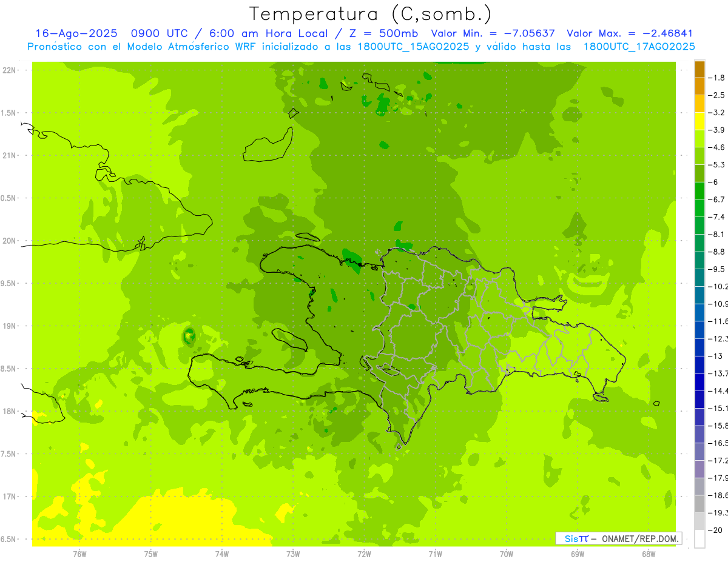Click the "69W" longitude label

point(578,554)
